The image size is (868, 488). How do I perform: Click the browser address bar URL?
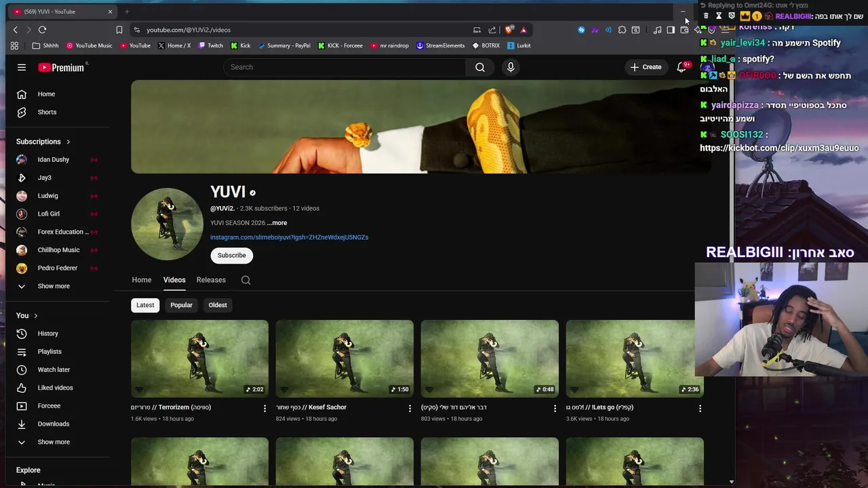[x=189, y=30]
